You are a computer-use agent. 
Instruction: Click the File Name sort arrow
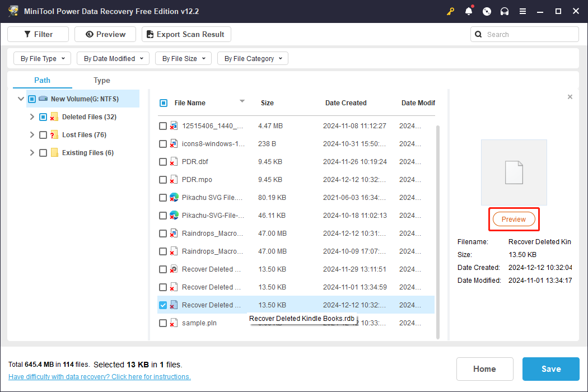pos(242,101)
